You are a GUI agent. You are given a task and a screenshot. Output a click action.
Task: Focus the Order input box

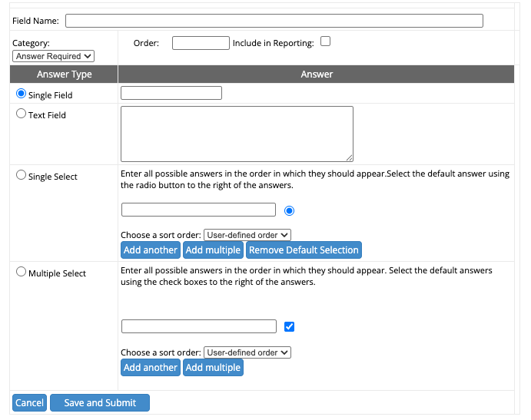(201, 43)
